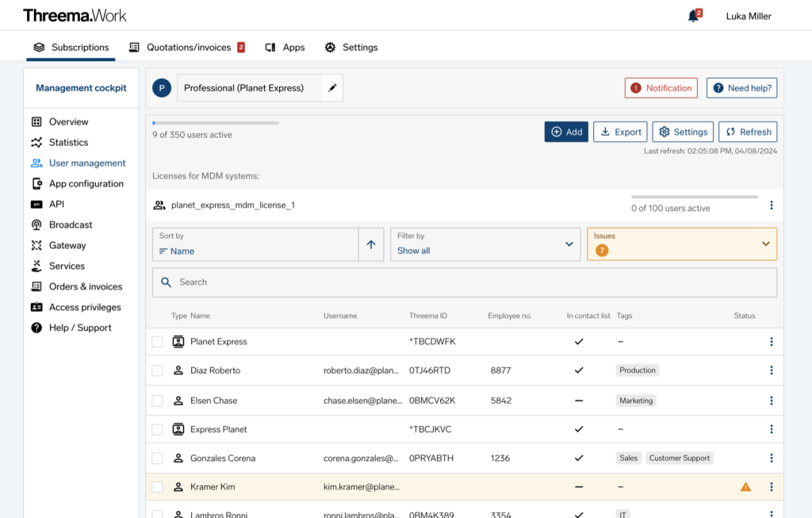Click the 'Need help?' button

tap(741, 88)
